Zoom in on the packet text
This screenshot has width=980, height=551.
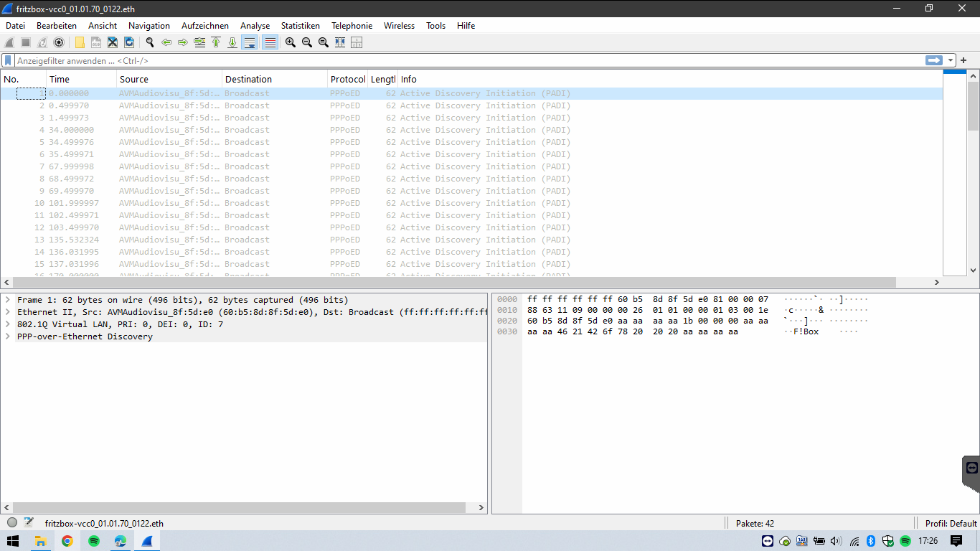coord(291,42)
